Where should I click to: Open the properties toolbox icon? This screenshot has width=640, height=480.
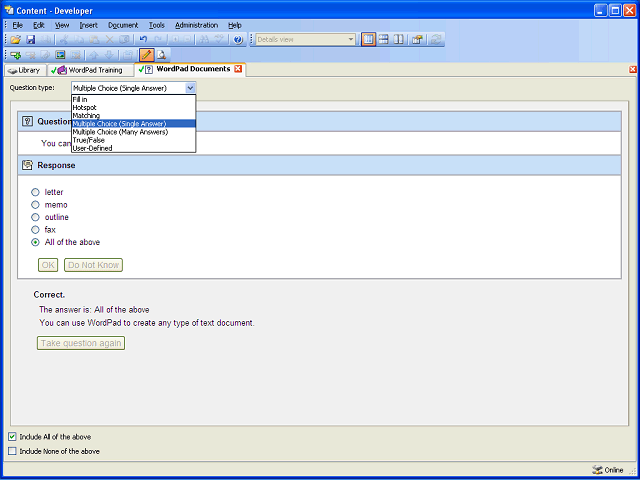coord(417,40)
